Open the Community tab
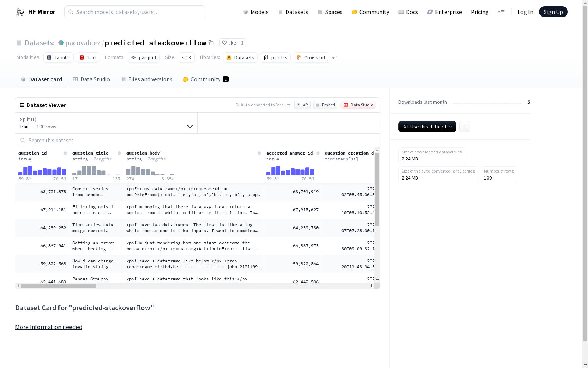Viewport: 588px width, 368px height. tap(206, 79)
